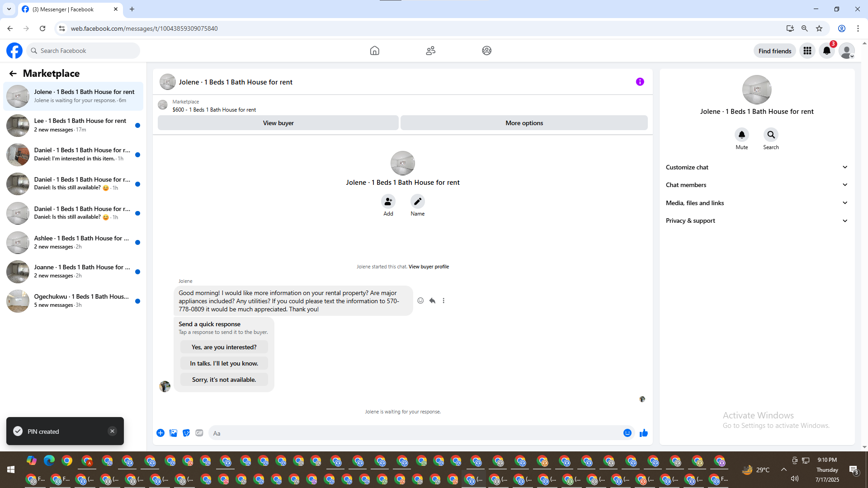
Task: Reply to Jolene's message with the reply arrow
Action: [x=432, y=300]
